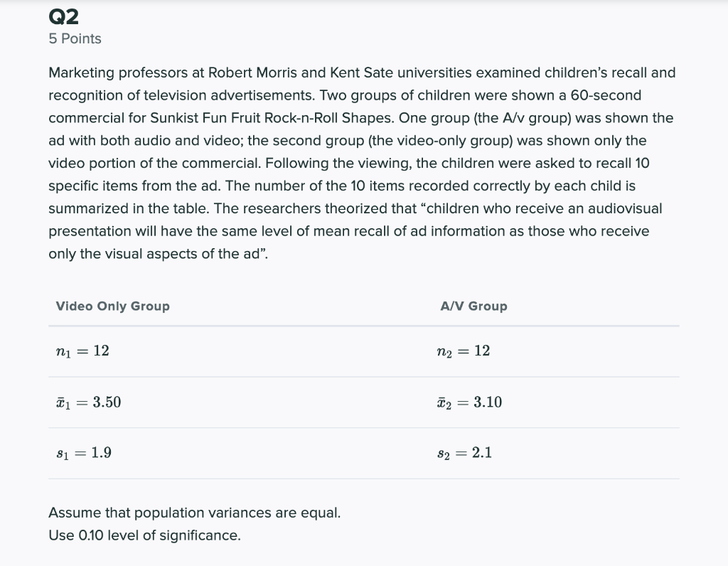
Task: Select the s2 = 2.1 cell
Action: [464, 453]
